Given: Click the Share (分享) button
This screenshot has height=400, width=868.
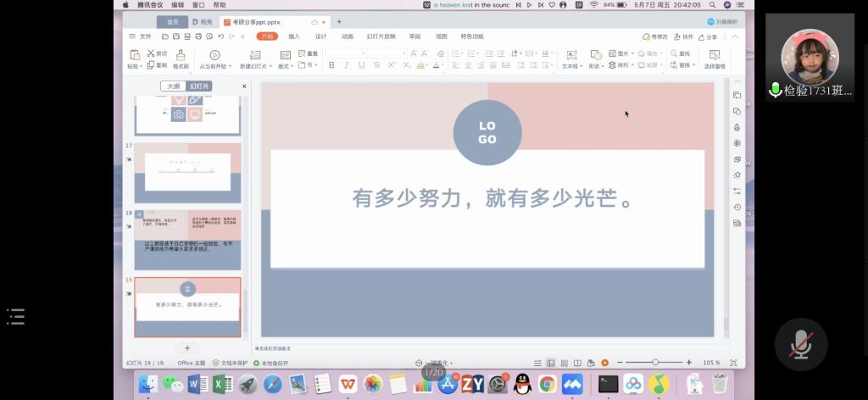Looking at the screenshot, I should pyautogui.click(x=709, y=36).
